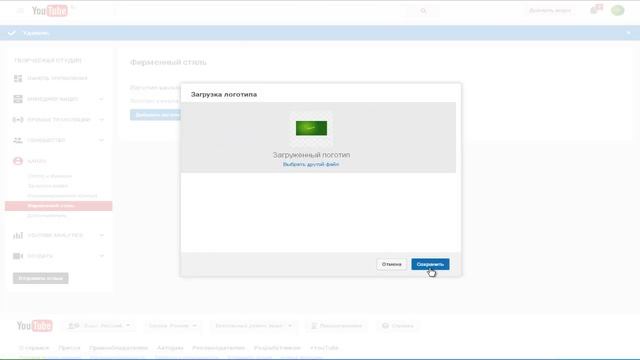Open the notifications icon with red badge

[x=596, y=10]
